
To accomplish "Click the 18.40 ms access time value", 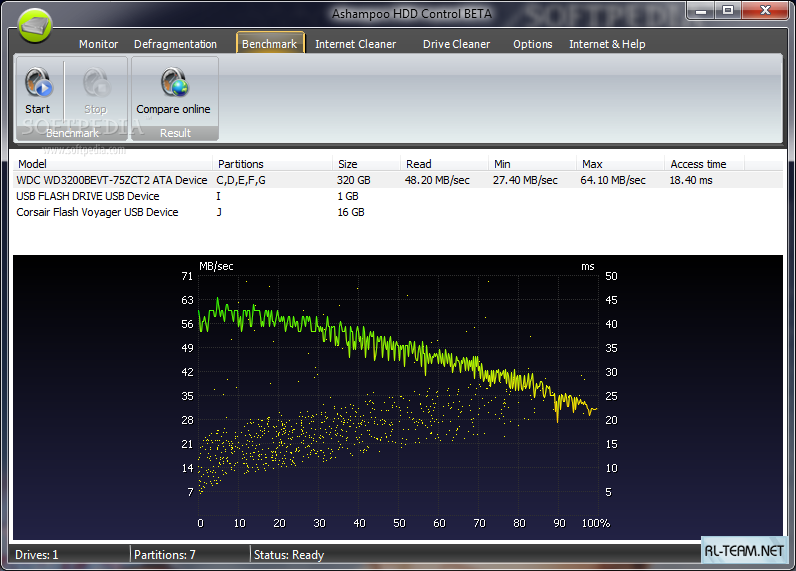I will 691,180.
